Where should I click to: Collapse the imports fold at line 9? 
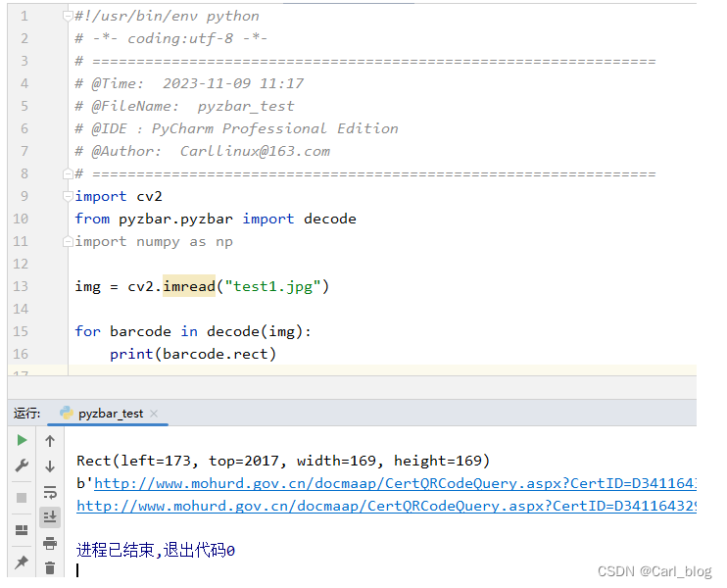pos(68,196)
